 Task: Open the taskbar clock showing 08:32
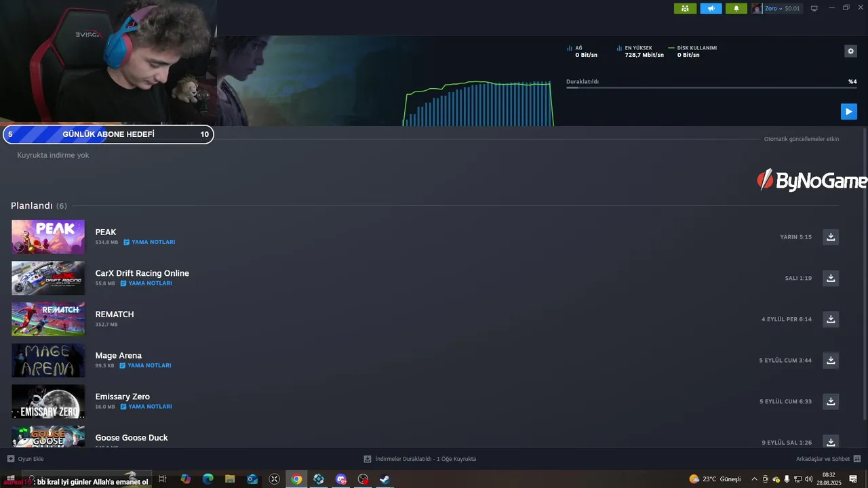coord(829,479)
